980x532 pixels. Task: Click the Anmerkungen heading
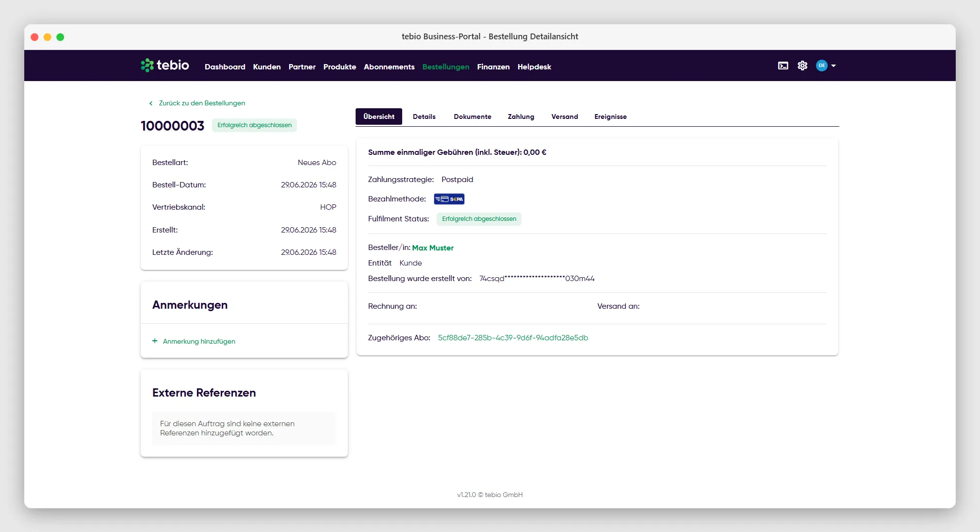tap(190, 305)
